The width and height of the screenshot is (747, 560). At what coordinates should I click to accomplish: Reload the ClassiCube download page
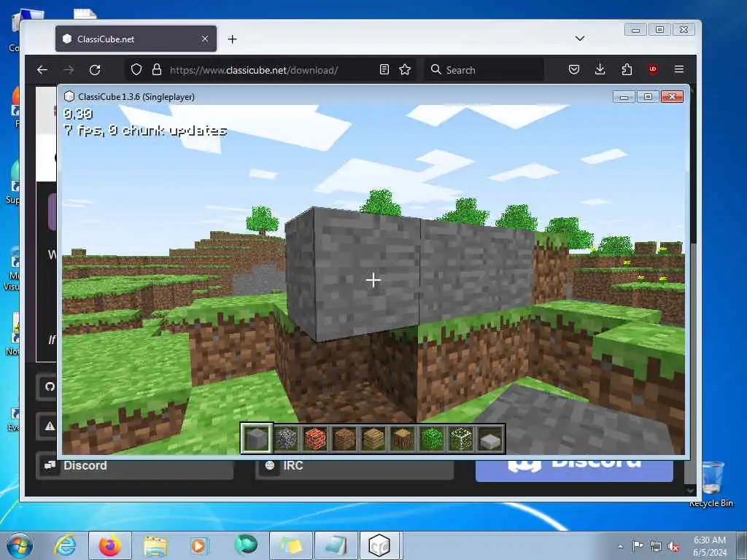(x=95, y=70)
